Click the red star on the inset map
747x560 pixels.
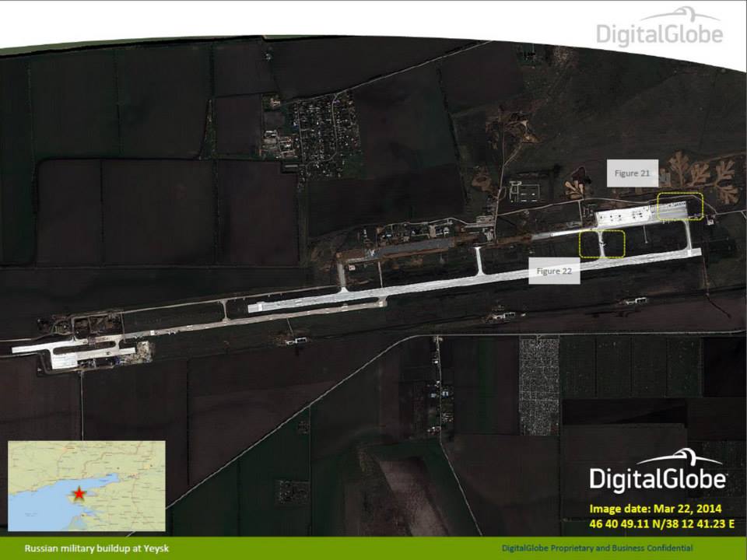(79, 495)
